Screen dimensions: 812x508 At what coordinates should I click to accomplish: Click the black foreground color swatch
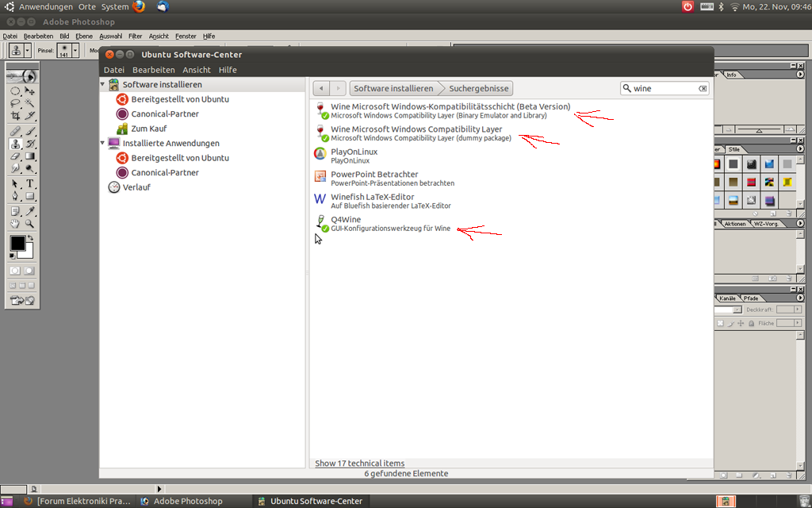17,243
